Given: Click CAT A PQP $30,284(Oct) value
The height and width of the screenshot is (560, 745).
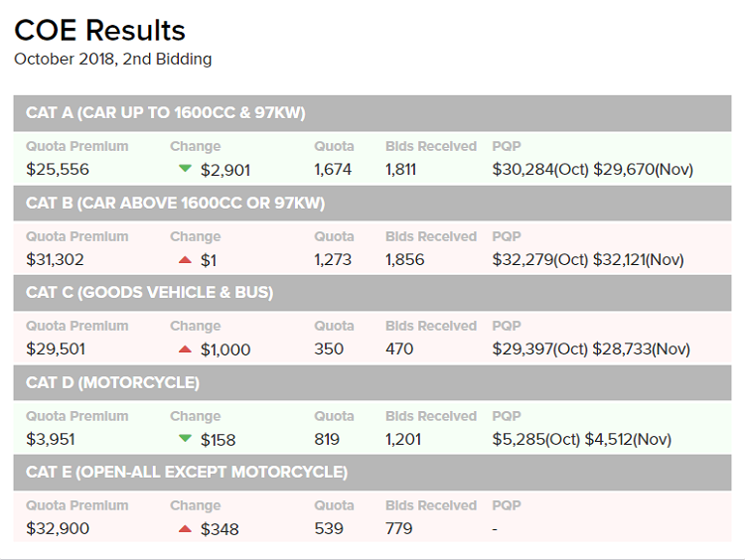Looking at the screenshot, I should coord(540,170).
